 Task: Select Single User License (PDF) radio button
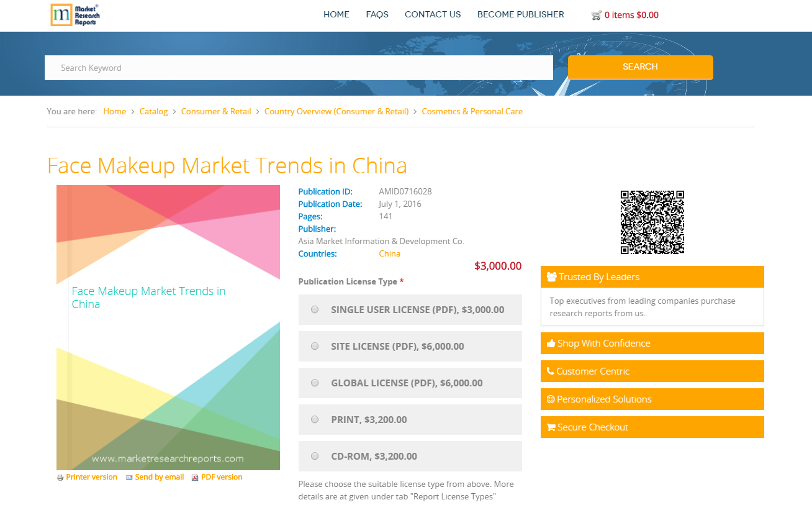pyautogui.click(x=315, y=309)
